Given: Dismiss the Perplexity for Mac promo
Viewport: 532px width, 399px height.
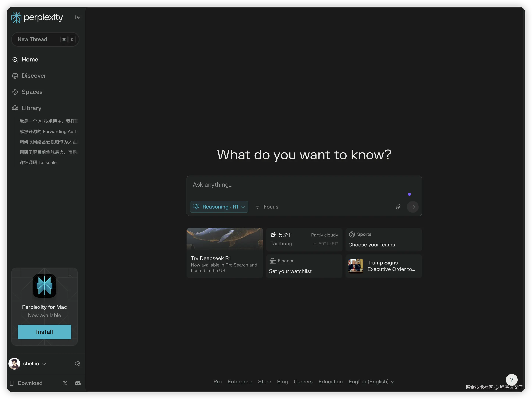Looking at the screenshot, I should (70, 276).
